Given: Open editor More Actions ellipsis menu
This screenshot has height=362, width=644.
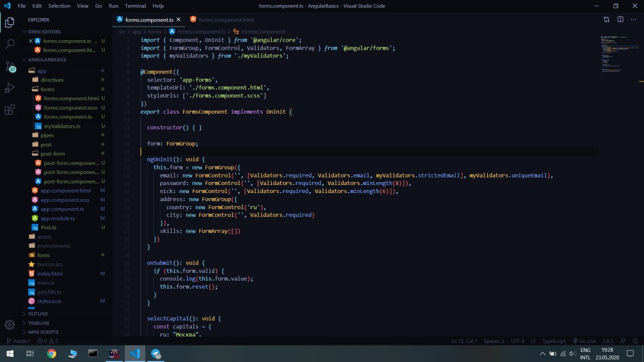Looking at the screenshot, I should coord(634,20).
